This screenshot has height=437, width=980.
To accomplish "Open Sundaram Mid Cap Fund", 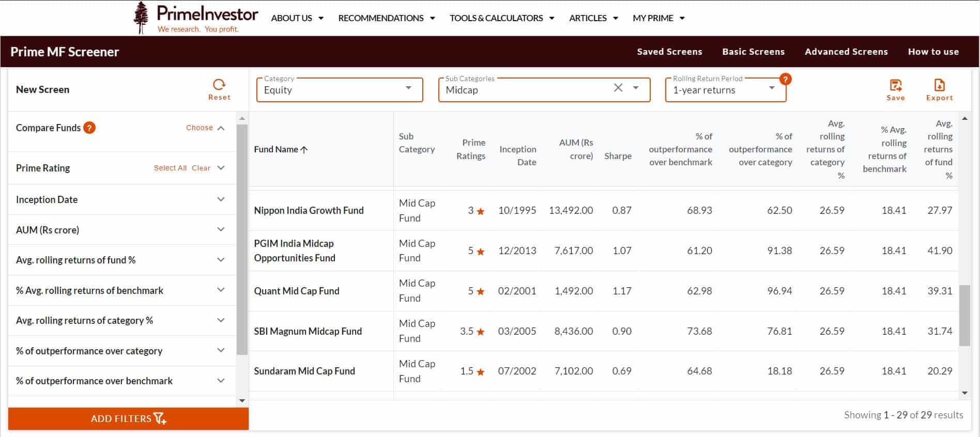I will 304,371.
